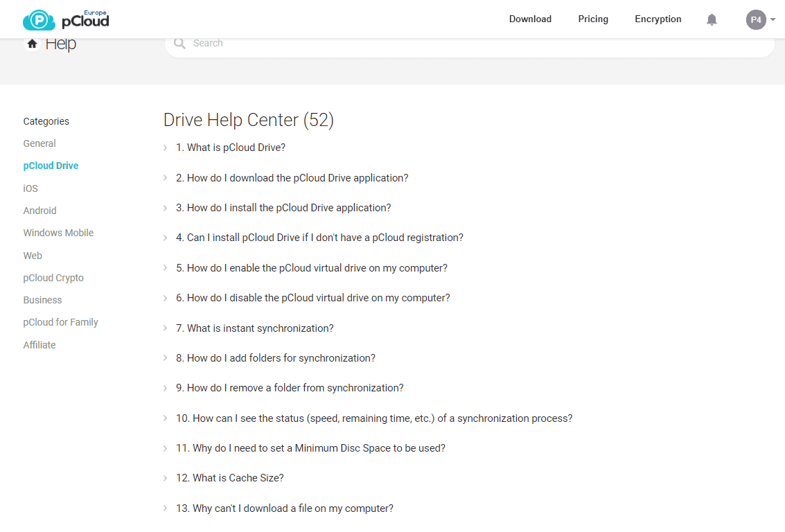785x532 pixels.
Task: Open '6. How do I disable the pCloud virtual drive'
Action: 313,298
